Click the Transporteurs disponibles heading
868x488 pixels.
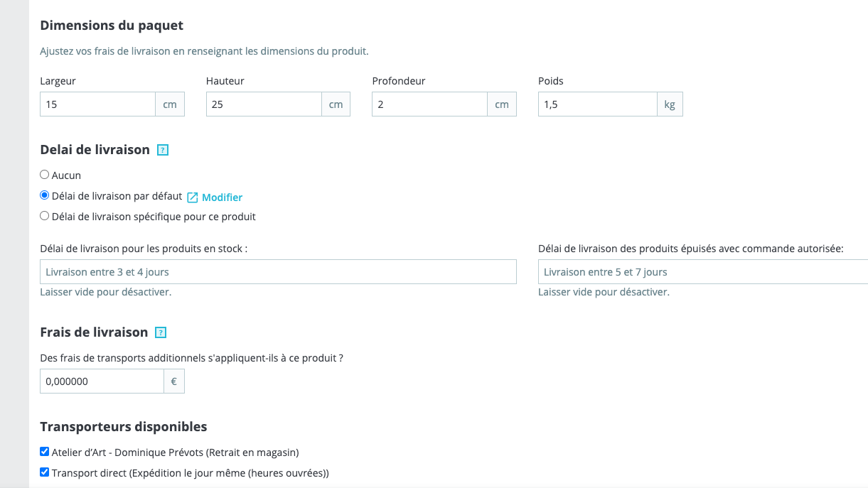click(124, 427)
